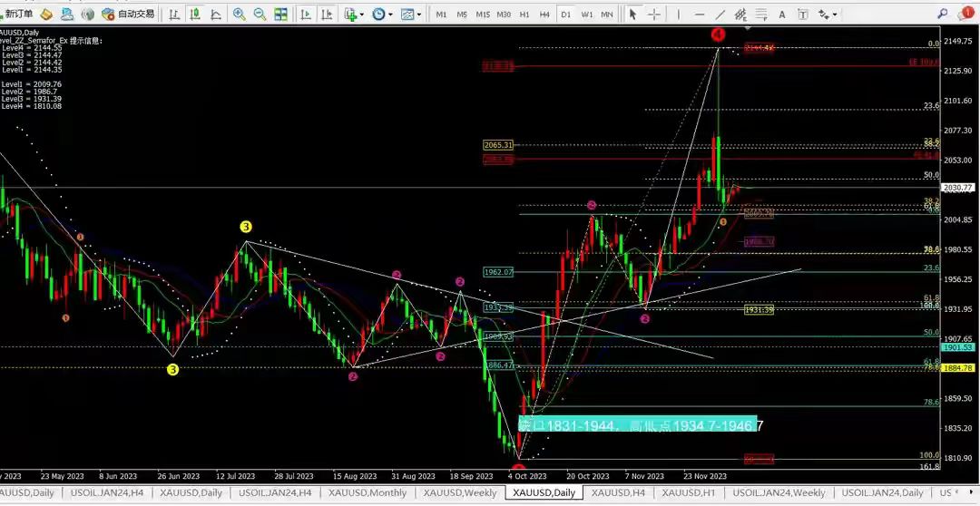This screenshot has width=980, height=506.
Task: Select the crosshair tool
Action: coord(653,14)
